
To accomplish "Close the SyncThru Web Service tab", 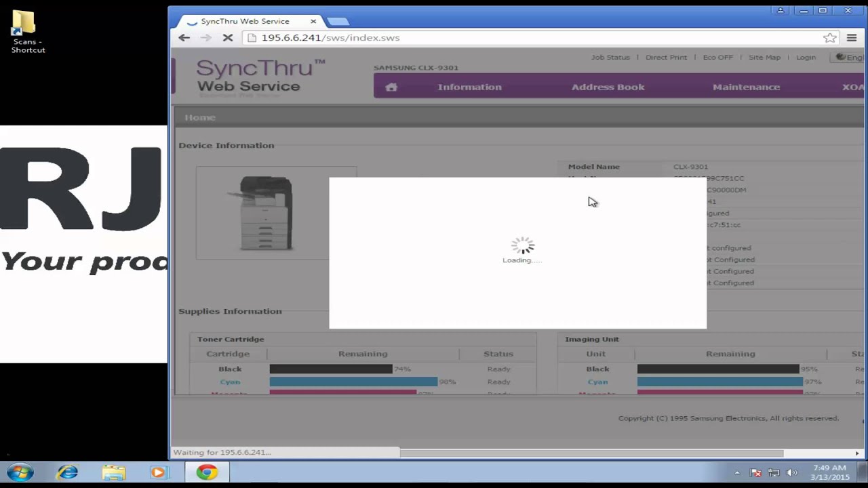I will (313, 22).
